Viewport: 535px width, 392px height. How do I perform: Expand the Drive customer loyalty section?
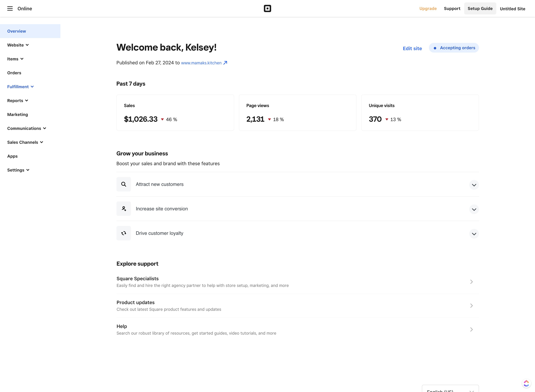474,234
